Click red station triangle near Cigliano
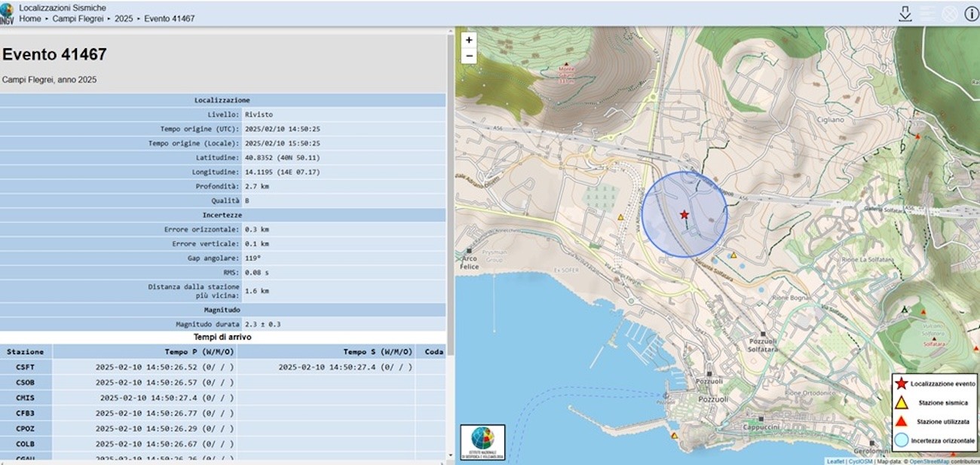980x465 pixels. pos(917,137)
